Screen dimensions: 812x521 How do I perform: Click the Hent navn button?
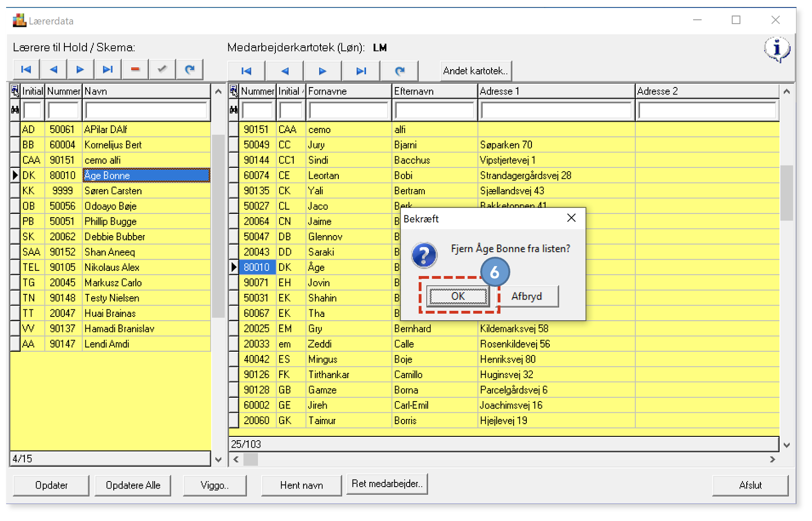(301, 485)
